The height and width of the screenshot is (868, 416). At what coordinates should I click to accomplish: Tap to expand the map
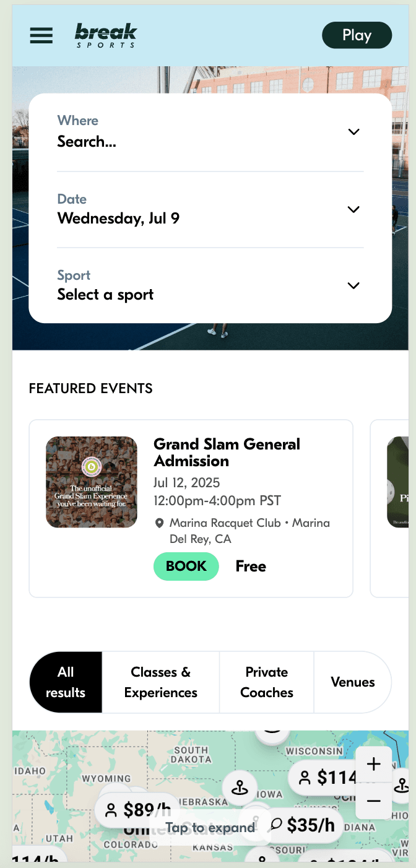pyautogui.click(x=210, y=828)
